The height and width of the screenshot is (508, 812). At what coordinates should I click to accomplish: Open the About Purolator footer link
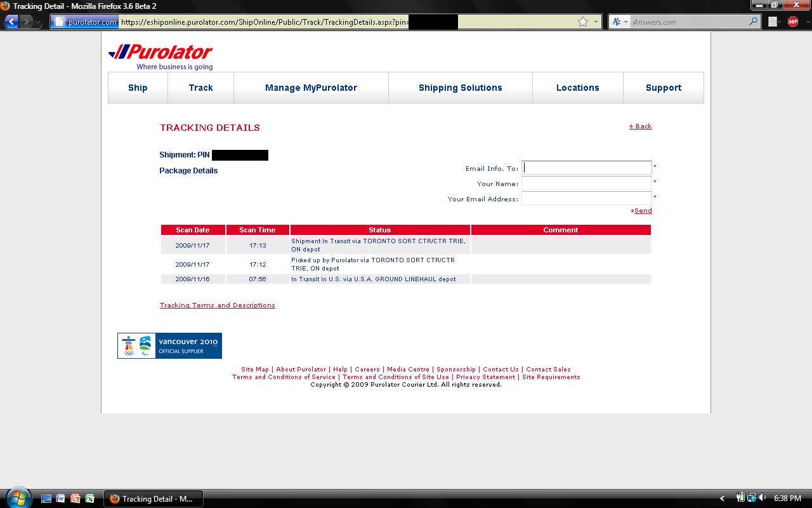click(x=301, y=369)
